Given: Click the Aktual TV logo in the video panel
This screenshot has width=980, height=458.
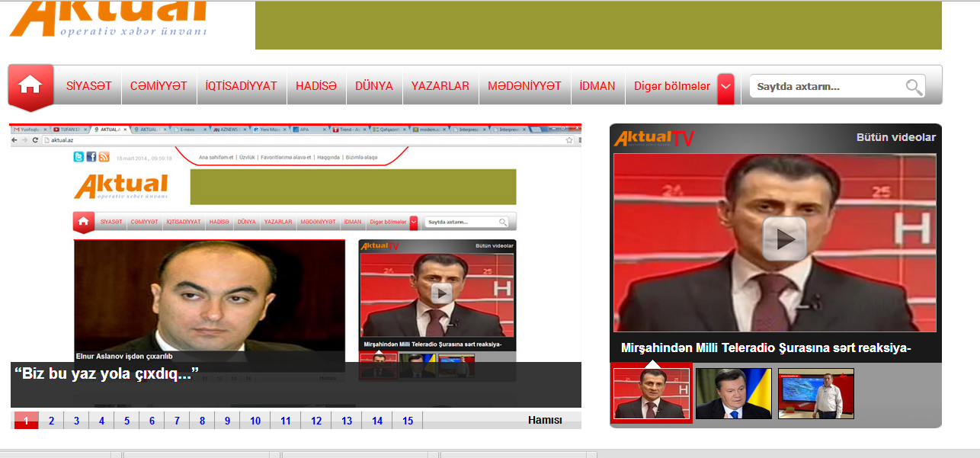Looking at the screenshot, I should click(x=654, y=138).
